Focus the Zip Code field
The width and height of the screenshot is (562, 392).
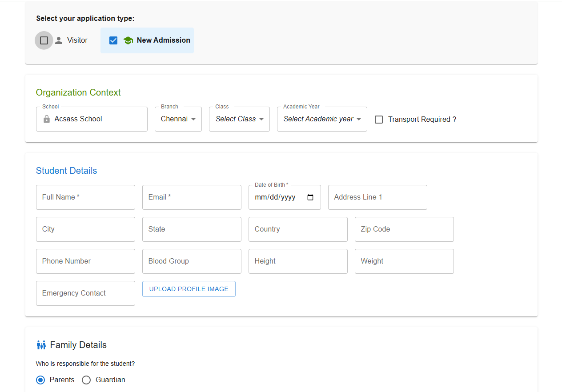[404, 229]
